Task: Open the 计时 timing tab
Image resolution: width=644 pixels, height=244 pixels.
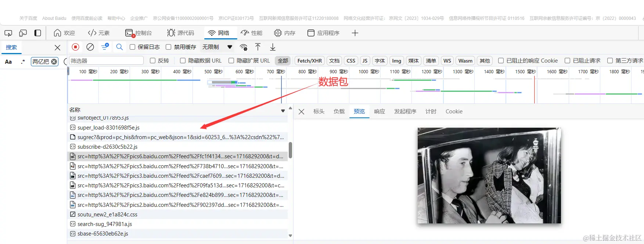Action: click(431, 112)
